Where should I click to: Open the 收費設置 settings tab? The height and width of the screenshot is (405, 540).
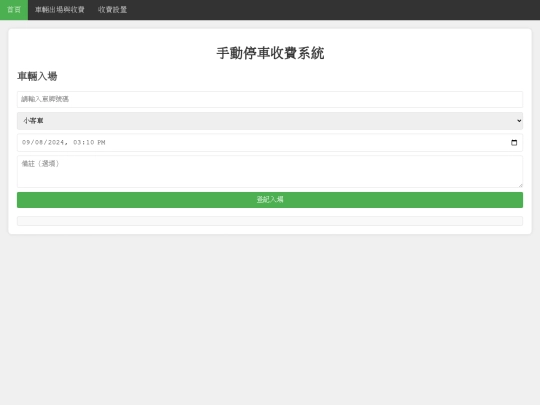click(112, 10)
